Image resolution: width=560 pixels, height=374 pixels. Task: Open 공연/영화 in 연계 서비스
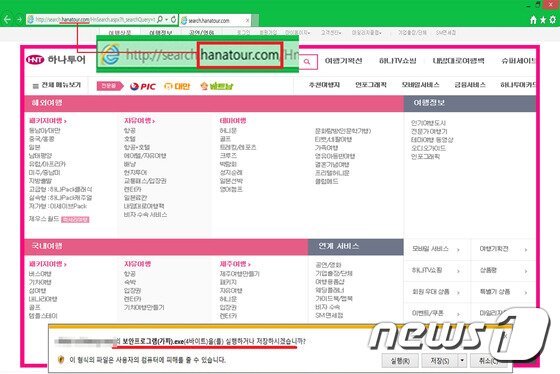click(x=328, y=265)
